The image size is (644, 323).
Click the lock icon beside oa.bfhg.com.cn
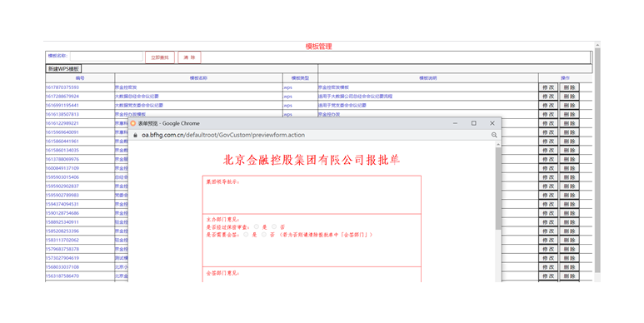[x=135, y=135]
